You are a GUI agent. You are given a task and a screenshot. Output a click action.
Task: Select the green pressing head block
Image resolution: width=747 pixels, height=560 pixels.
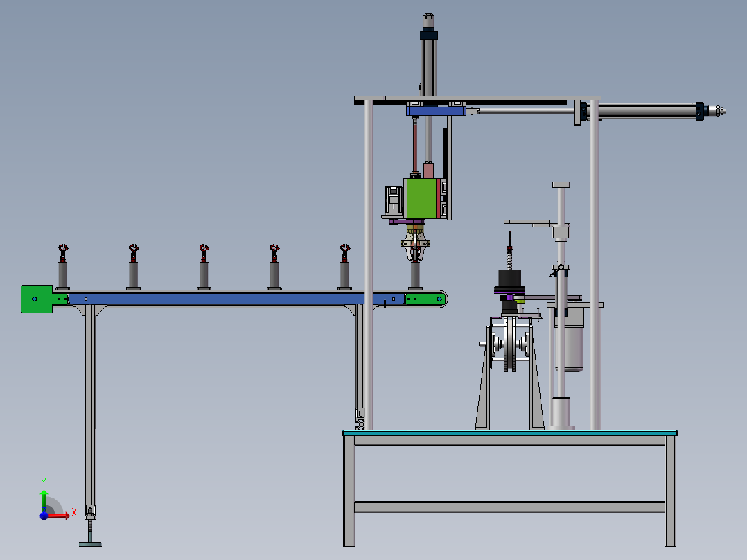click(x=423, y=196)
